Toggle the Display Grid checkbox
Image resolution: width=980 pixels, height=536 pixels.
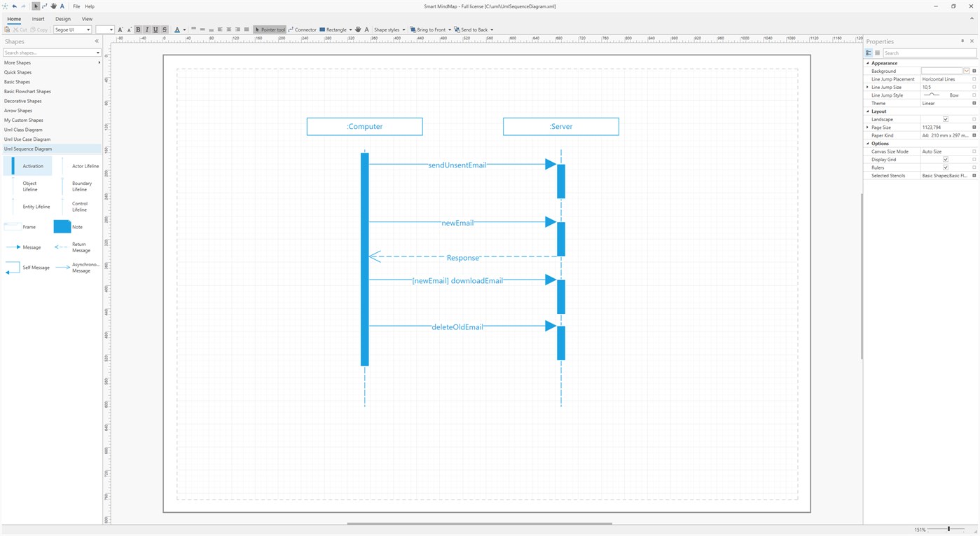pos(945,159)
